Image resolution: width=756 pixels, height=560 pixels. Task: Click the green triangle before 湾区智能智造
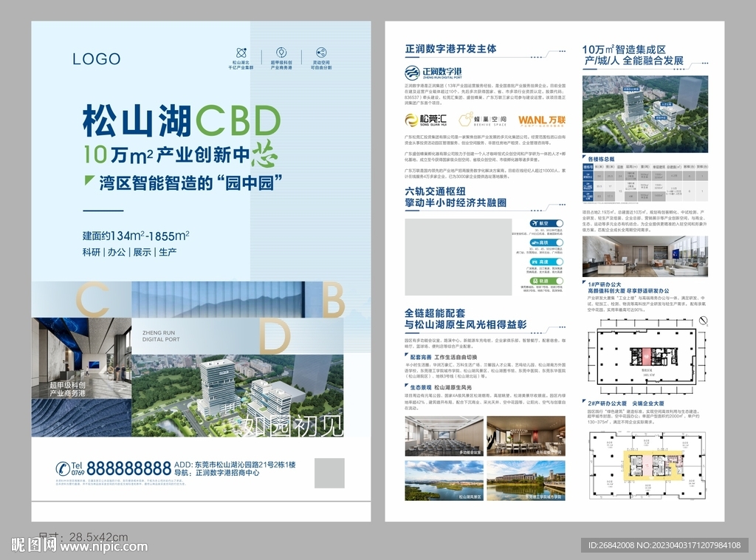coord(89,180)
